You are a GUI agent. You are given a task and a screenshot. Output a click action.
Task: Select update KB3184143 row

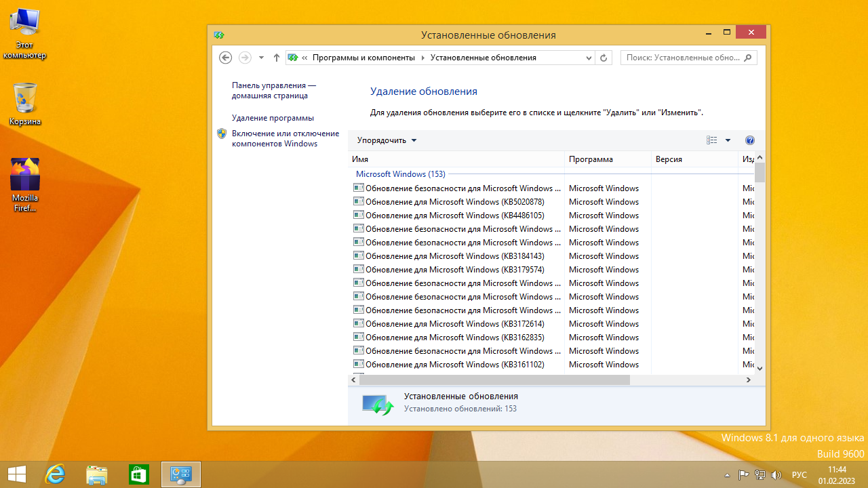click(x=553, y=256)
